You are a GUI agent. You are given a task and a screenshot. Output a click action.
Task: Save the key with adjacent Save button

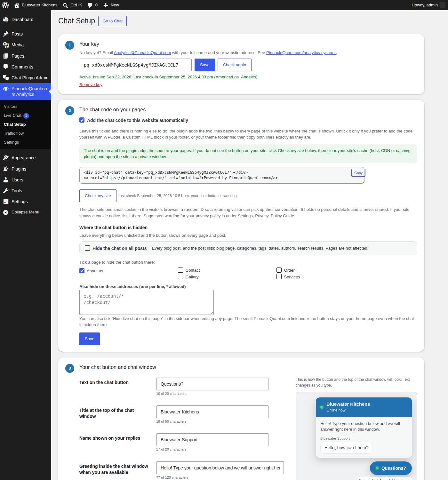[x=205, y=65]
